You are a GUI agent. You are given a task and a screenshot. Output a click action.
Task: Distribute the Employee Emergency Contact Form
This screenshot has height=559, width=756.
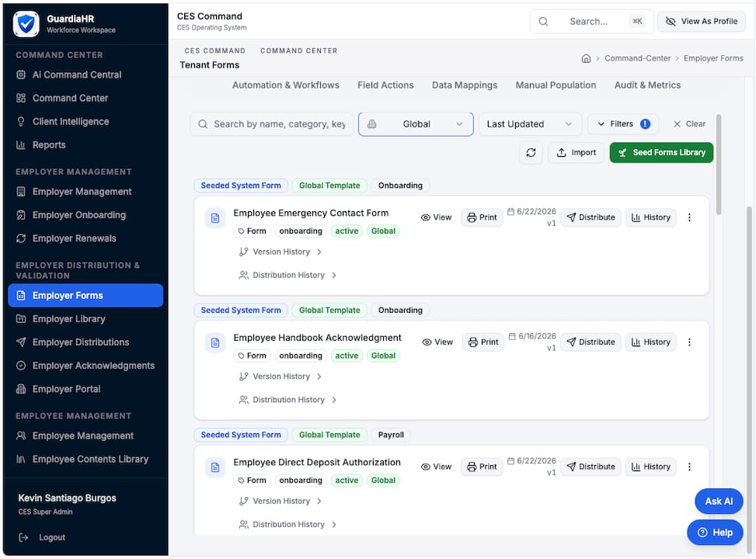[x=591, y=217]
